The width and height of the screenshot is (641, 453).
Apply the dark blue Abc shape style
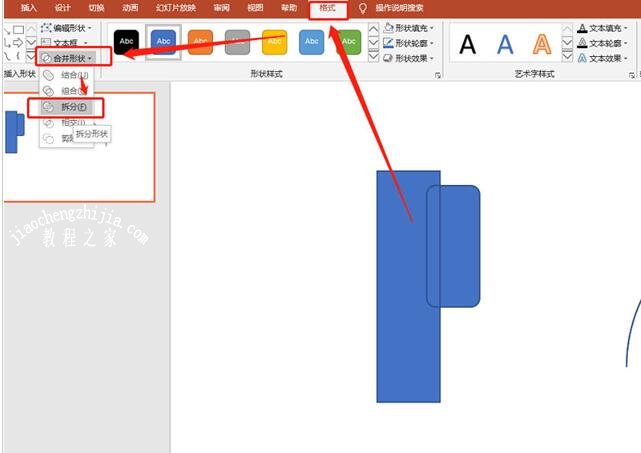164,42
